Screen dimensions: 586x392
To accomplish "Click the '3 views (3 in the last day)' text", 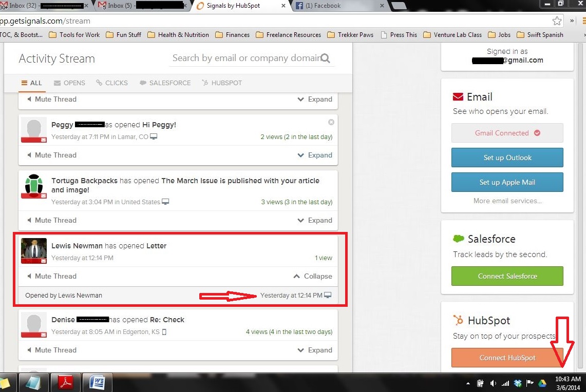I will (297, 202).
